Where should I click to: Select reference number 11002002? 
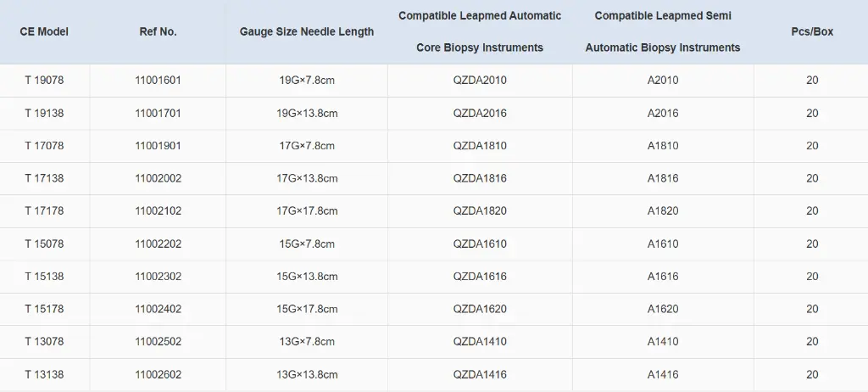tap(158, 178)
